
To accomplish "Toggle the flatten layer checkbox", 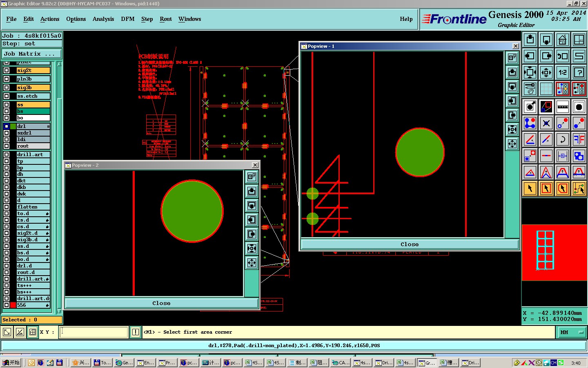I will tap(7, 207).
